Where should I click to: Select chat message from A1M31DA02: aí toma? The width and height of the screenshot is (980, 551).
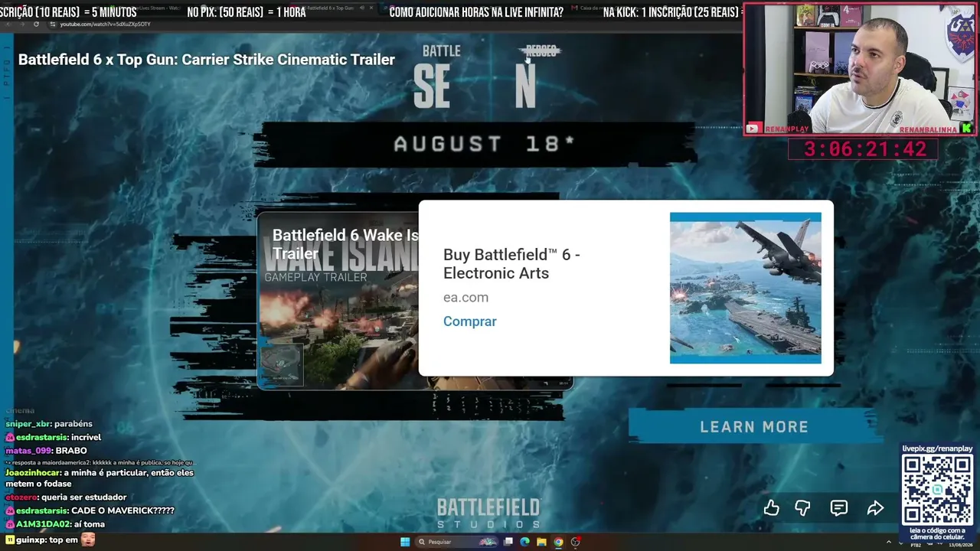coord(55,524)
